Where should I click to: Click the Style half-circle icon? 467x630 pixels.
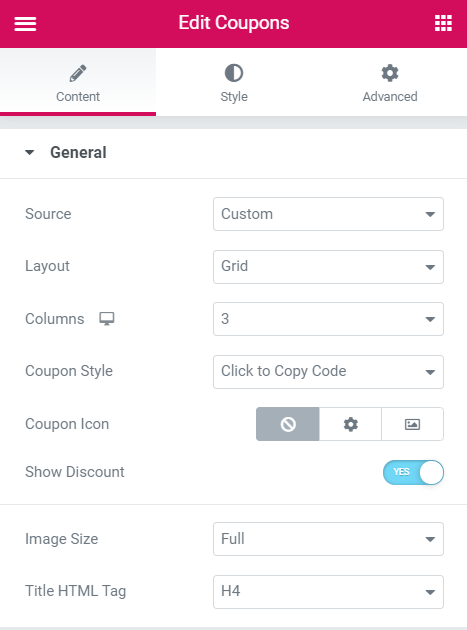pyautogui.click(x=234, y=73)
